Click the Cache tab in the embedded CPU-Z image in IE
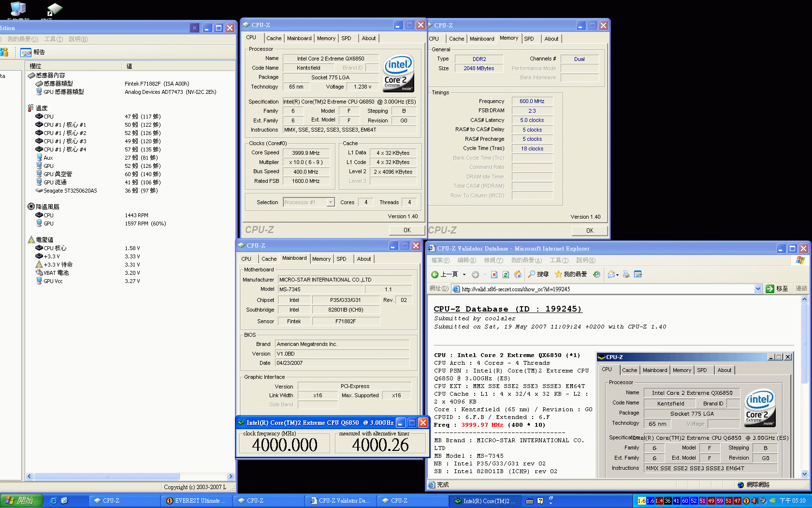The height and width of the screenshot is (508, 812). pos(629,370)
